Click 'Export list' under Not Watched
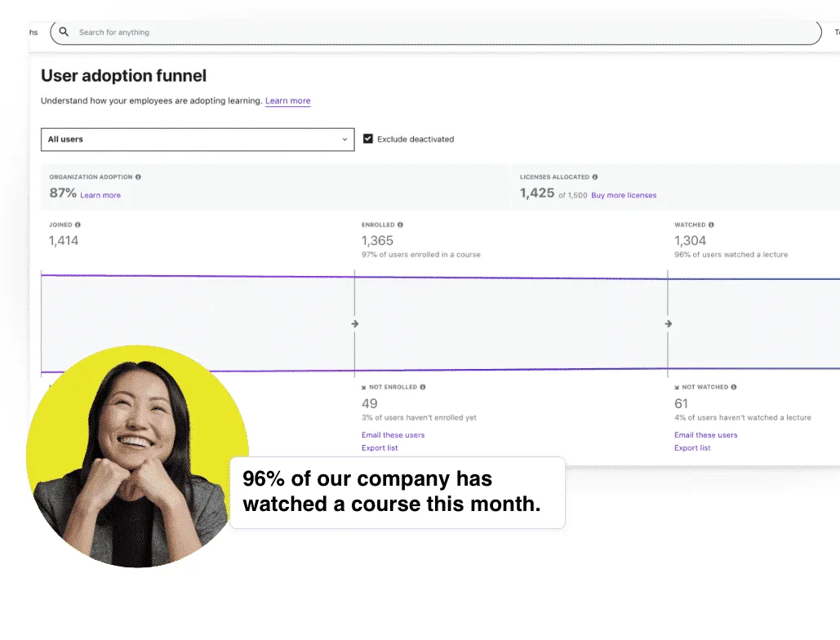The image size is (840, 640). click(692, 447)
